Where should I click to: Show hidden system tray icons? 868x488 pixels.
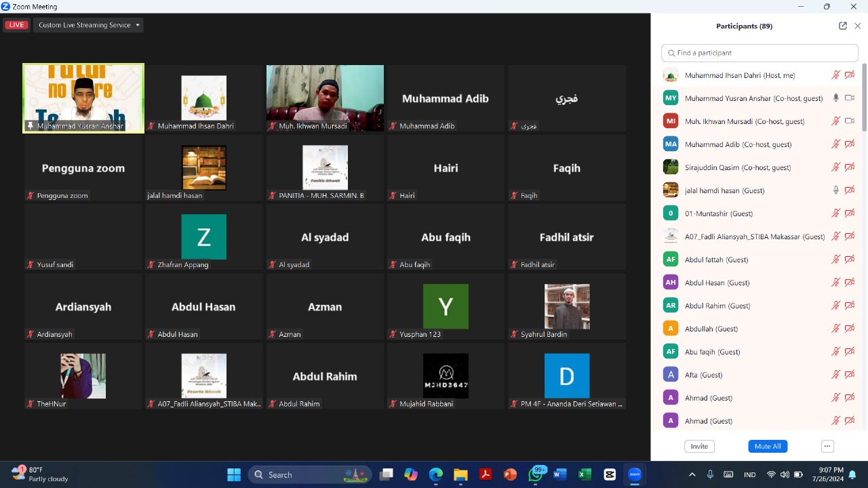click(x=692, y=474)
